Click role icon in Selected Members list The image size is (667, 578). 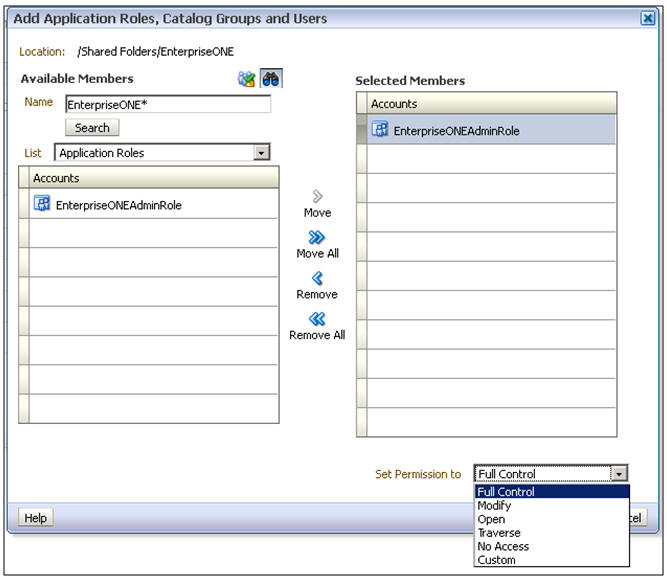(x=379, y=129)
